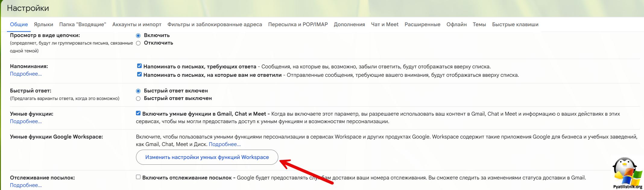
Task: Click the Pyatilistnik.org penguin logo
Action: (627, 173)
